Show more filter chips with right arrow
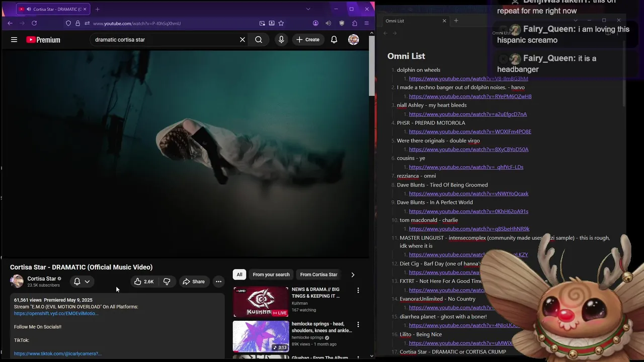 click(x=353, y=275)
